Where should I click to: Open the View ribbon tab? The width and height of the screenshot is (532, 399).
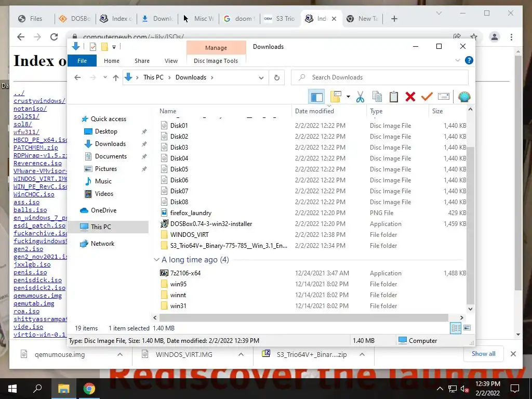[171, 61]
